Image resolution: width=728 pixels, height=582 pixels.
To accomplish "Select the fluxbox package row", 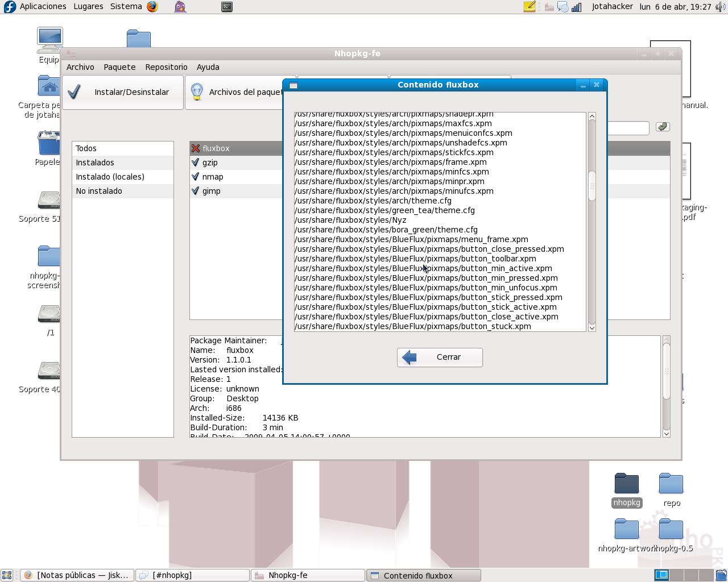I will coord(237,148).
